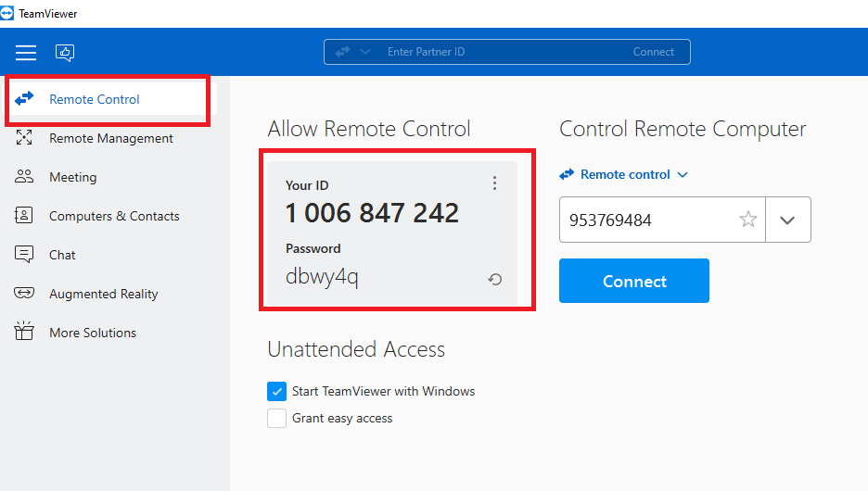Image resolution: width=868 pixels, height=491 pixels.
Task: Click the Remote Control arrows icon
Action: click(24, 99)
